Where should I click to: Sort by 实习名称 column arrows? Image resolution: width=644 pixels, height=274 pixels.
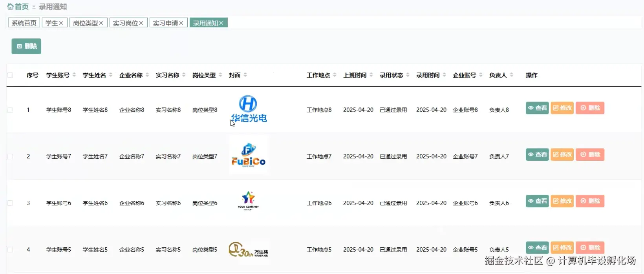pos(184,75)
